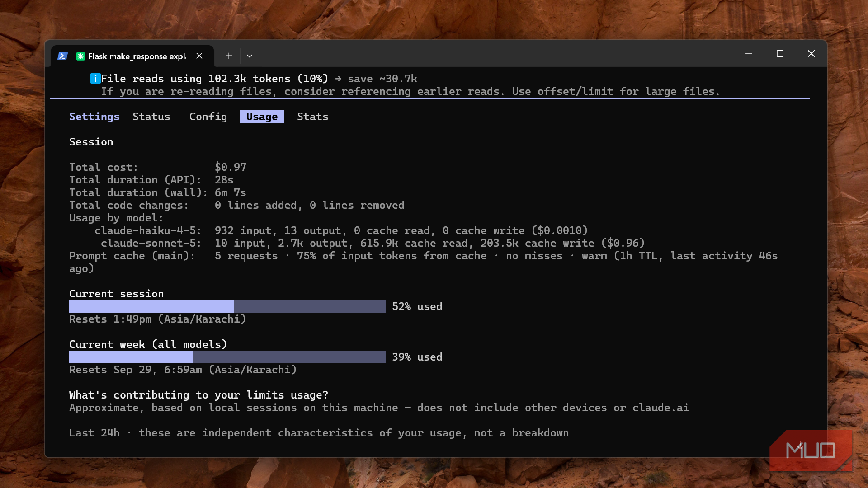Screen dimensions: 868x488
Task: Expand the terminal profile dropdown chevron
Action: pos(250,56)
